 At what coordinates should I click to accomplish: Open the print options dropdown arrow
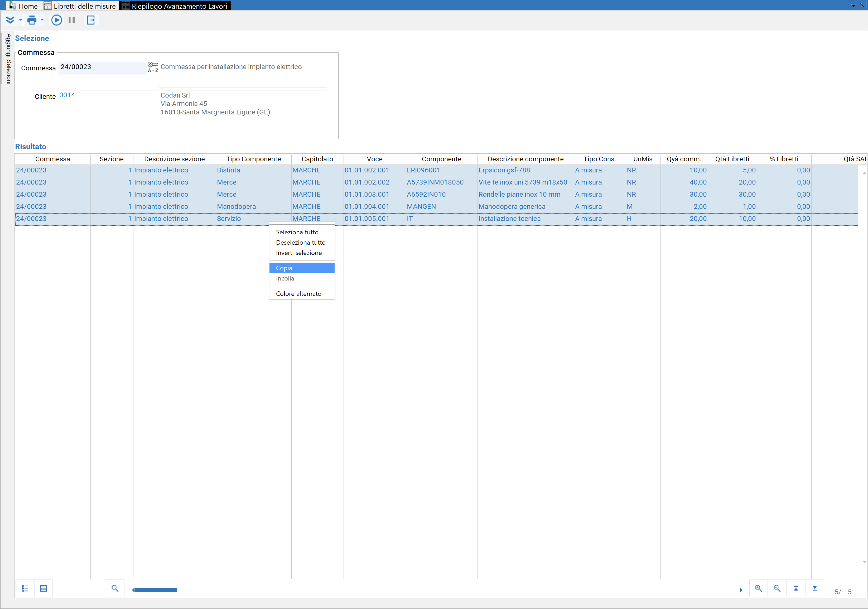[42, 20]
